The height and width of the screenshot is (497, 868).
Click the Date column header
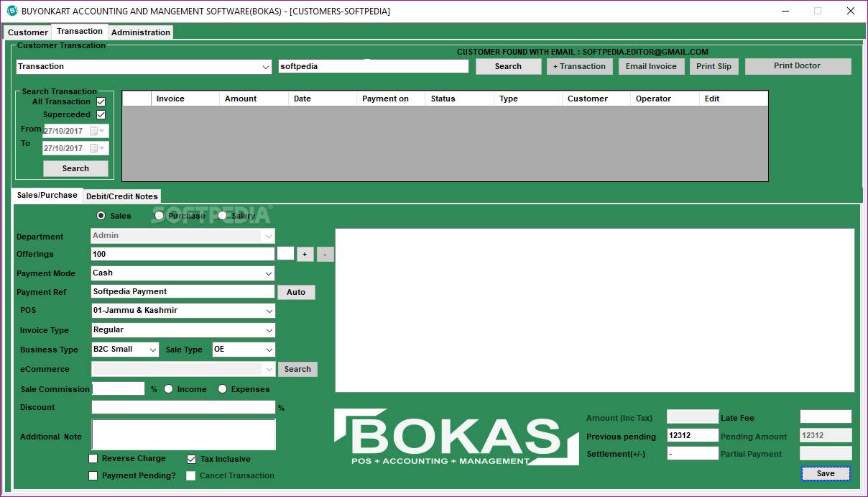(x=323, y=99)
